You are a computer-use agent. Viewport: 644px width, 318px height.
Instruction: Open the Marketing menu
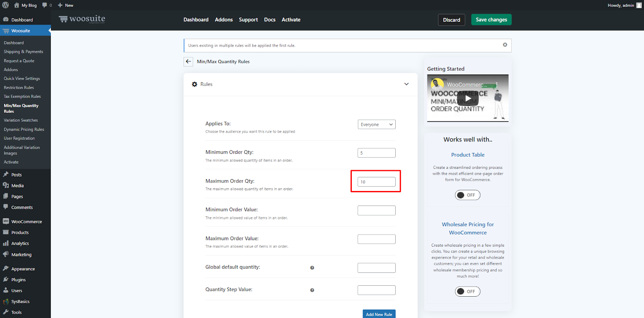pos(21,255)
